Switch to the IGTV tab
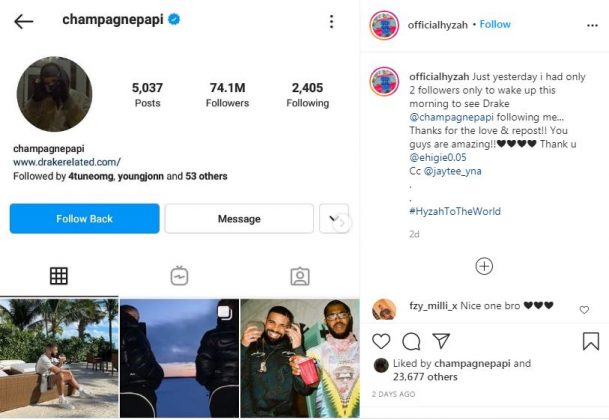609x420 pixels. click(179, 276)
